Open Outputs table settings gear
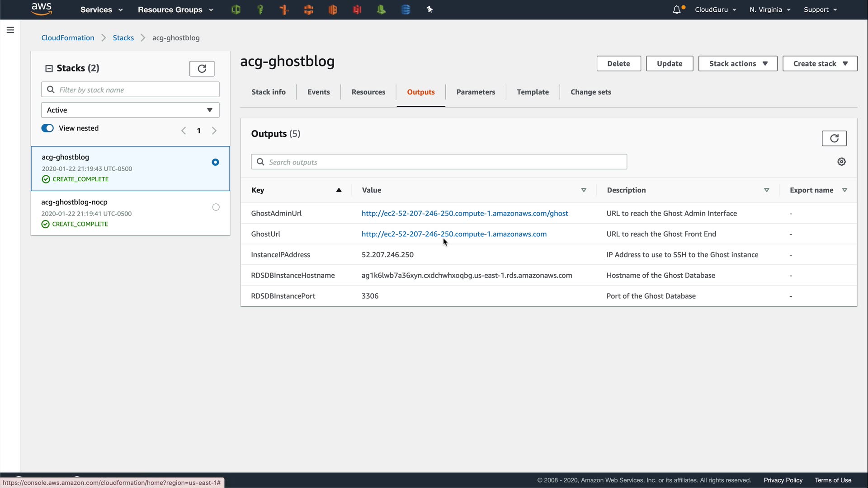This screenshot has height=488, width=868. [841, 162]
